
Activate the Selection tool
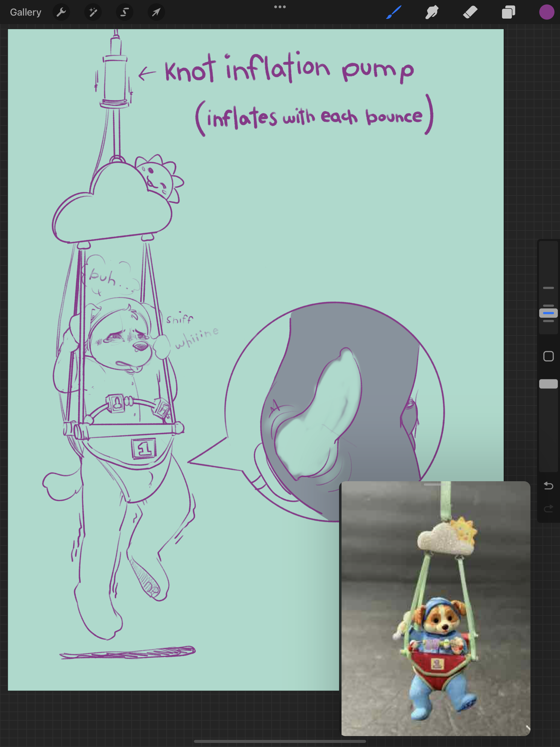click(125, 13)
